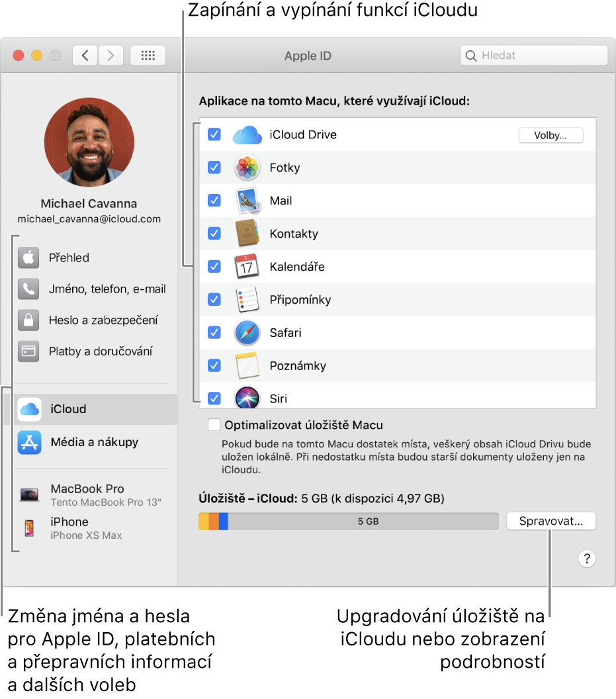Enable Optimalizovat úložiště Macu checkbox
Viewport: 616px width, 699px height.
pyautogui.click(x=214, y=425)
